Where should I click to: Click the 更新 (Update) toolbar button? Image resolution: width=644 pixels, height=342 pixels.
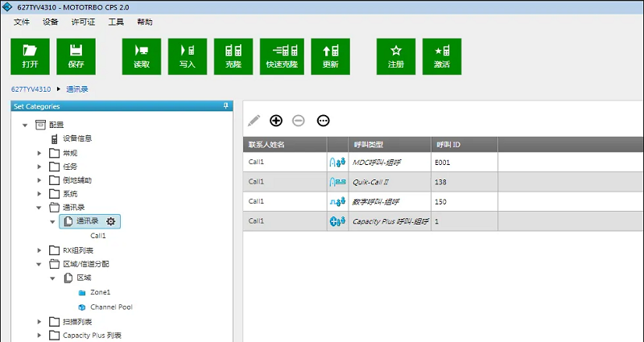[330, 56]
